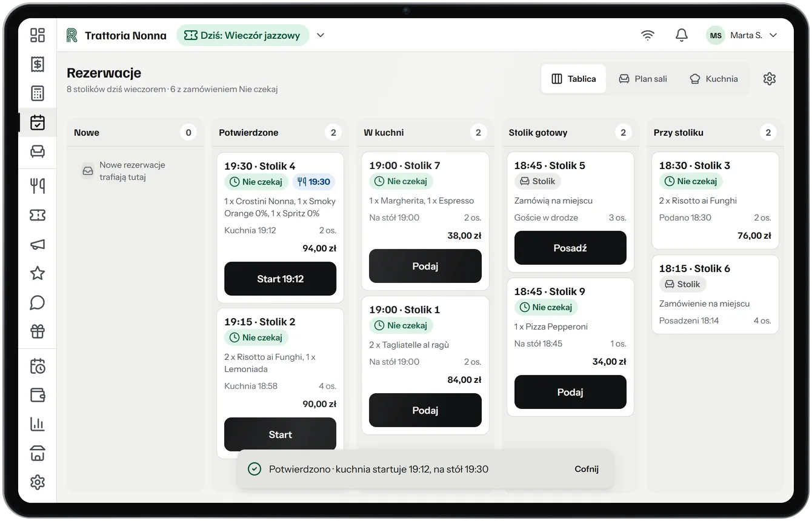Open the ticket icon in sidebar

38,215
